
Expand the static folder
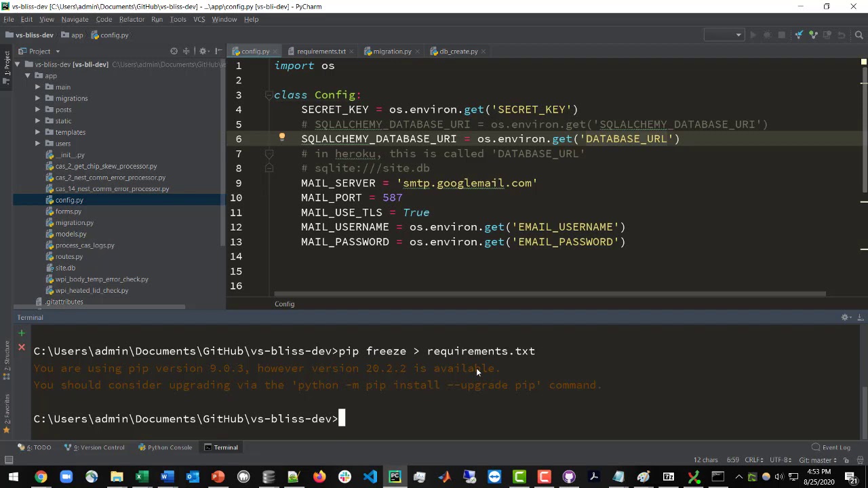(x=38, y=121)
